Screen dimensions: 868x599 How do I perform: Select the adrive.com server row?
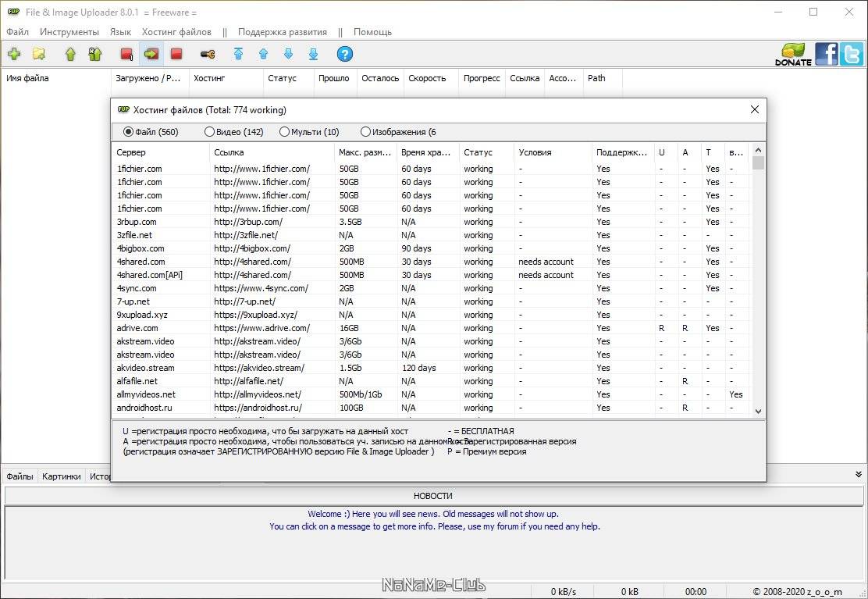tap(432, 328)
